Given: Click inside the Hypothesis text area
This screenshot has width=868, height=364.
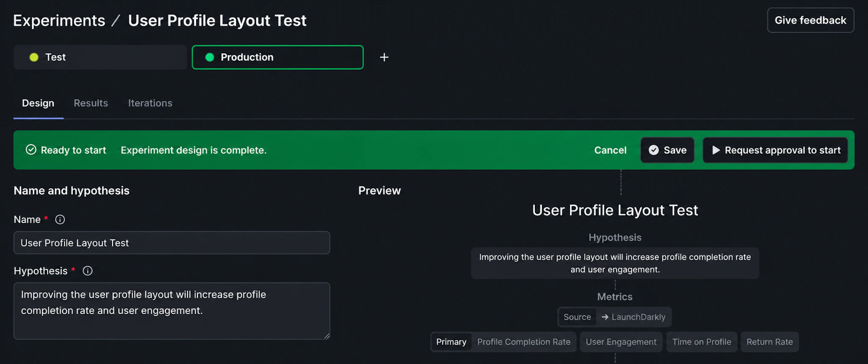Looking at the screenshot, I should (x=172, y=311).
